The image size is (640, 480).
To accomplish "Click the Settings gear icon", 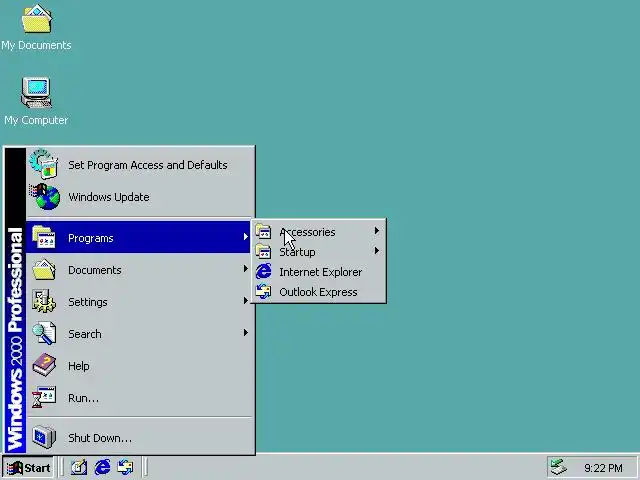I will coord(44,301).
